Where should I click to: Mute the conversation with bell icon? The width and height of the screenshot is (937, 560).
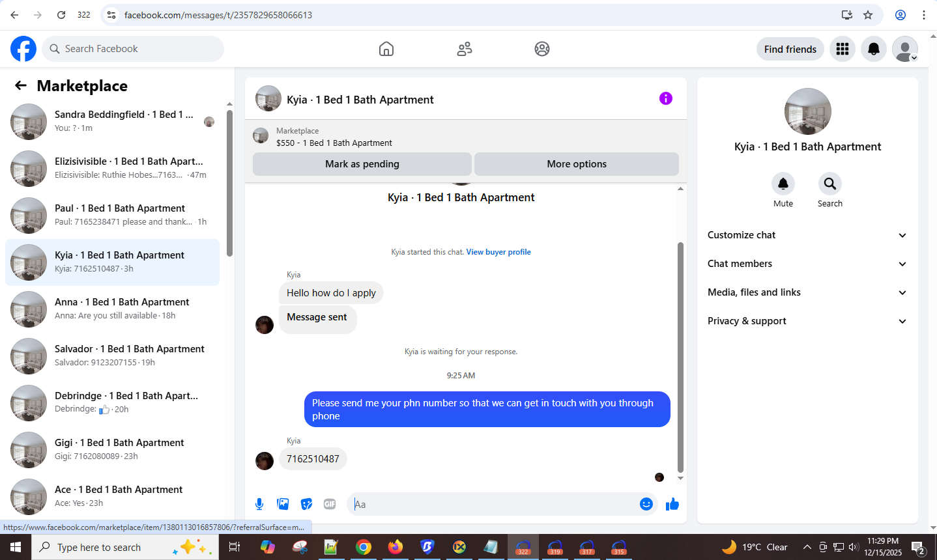[x=783, y=184]
